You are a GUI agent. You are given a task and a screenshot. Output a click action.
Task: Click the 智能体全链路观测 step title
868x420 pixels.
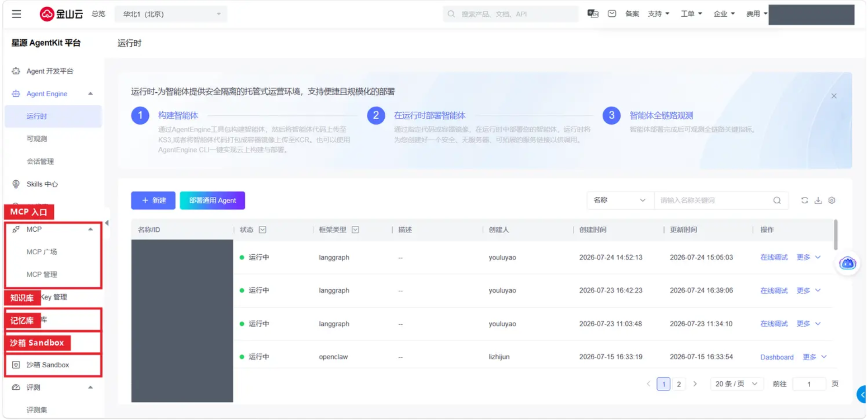pos(661,115)
